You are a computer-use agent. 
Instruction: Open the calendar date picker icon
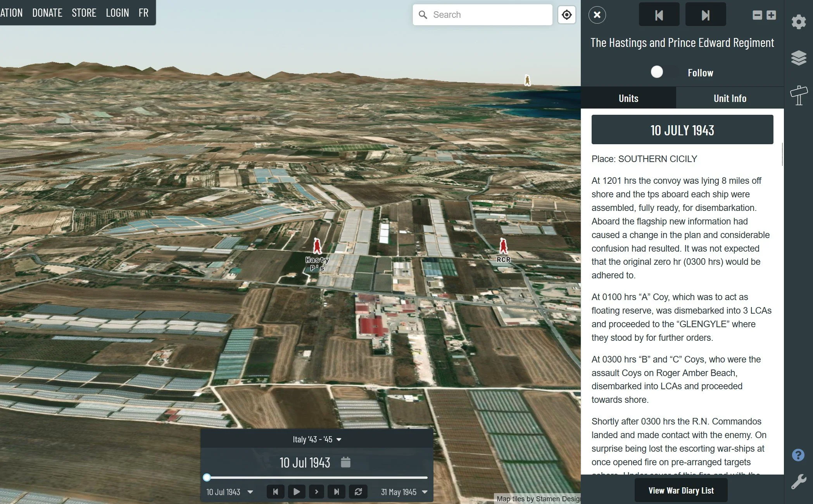(x=345, y=462)
